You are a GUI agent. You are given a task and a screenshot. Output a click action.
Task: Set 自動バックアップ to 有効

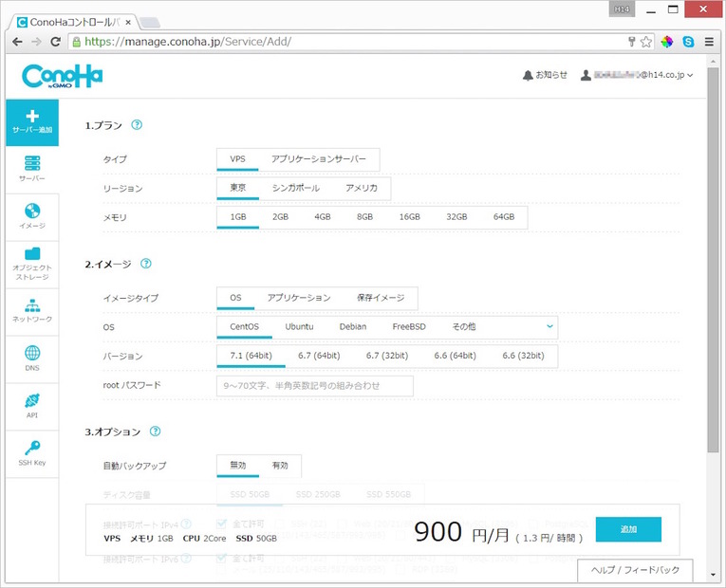[x=280, y=466]
